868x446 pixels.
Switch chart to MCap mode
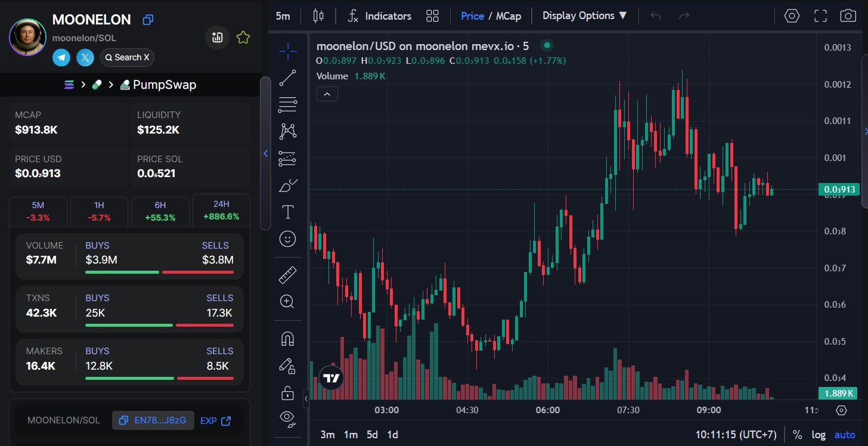(x=509, y=16)
